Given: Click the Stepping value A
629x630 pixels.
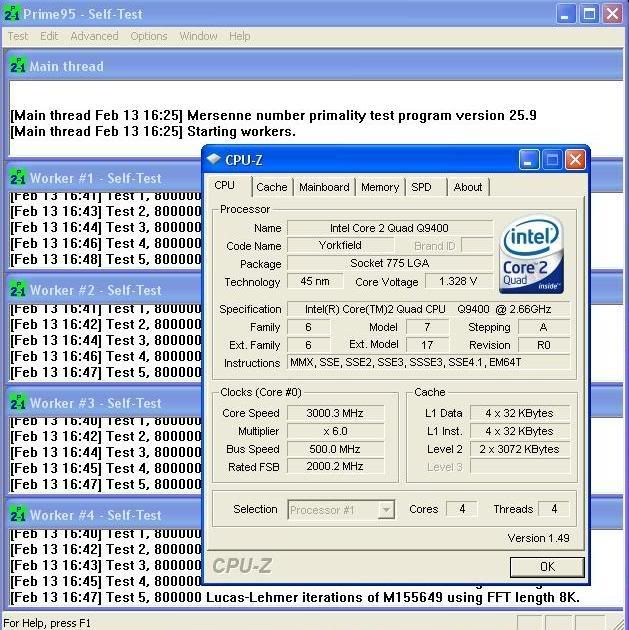Looking at the screenshot, I should point(544,327).
